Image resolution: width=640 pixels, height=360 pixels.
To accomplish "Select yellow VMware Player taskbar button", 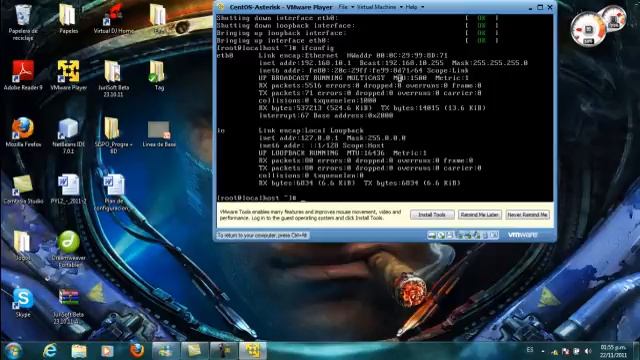I will click(253, 351).
